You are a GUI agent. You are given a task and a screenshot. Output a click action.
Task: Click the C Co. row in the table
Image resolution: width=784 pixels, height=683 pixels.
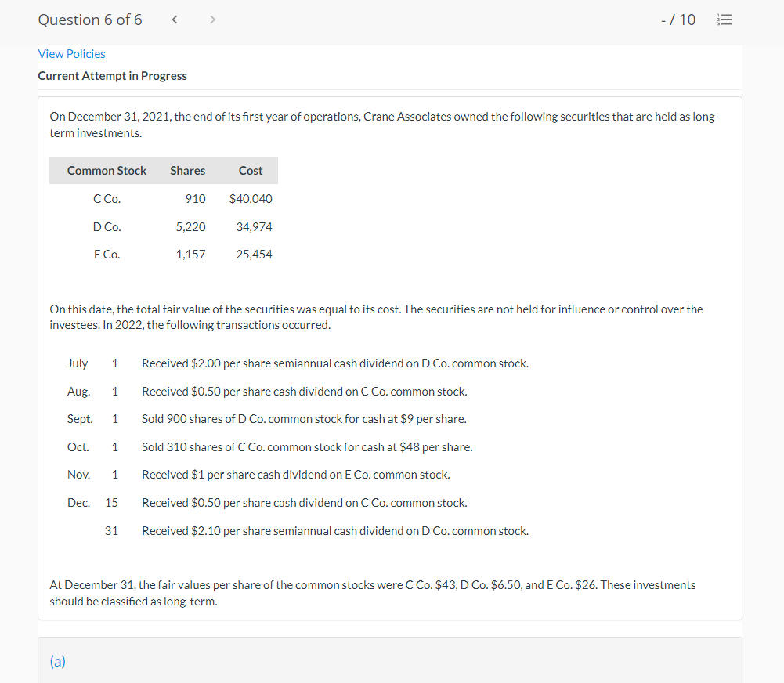pyautogui.click(x=107, y=198)
